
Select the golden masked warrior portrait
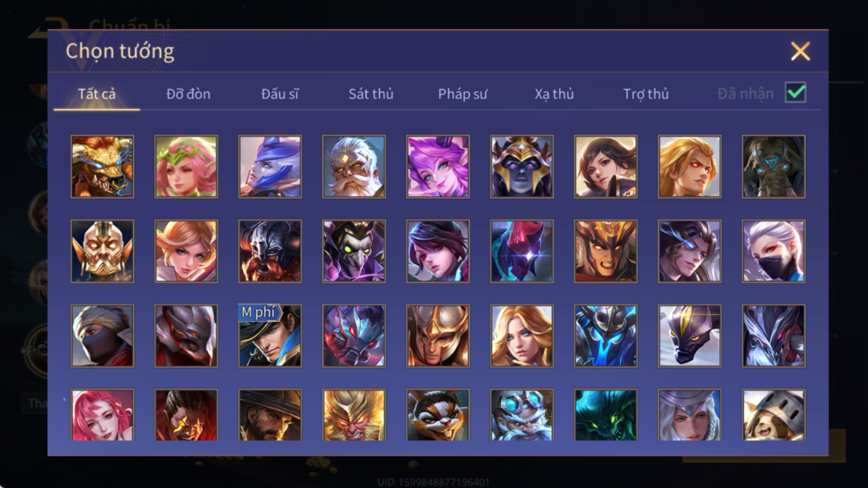tap(102, 251)
